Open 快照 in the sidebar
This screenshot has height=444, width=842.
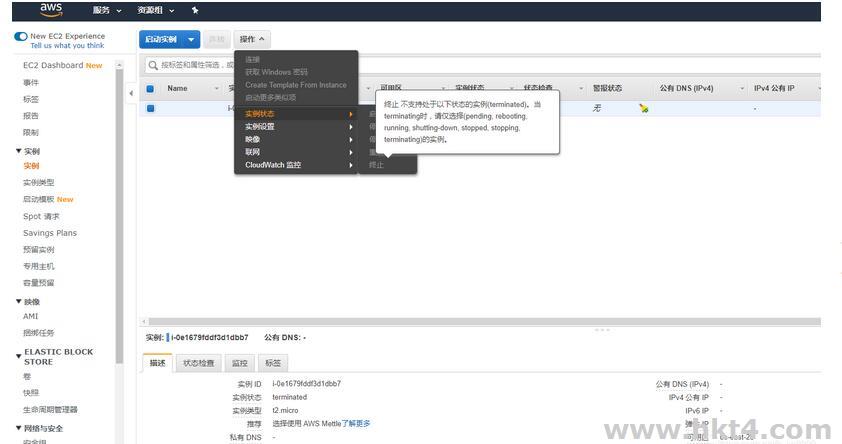(31, 393)
